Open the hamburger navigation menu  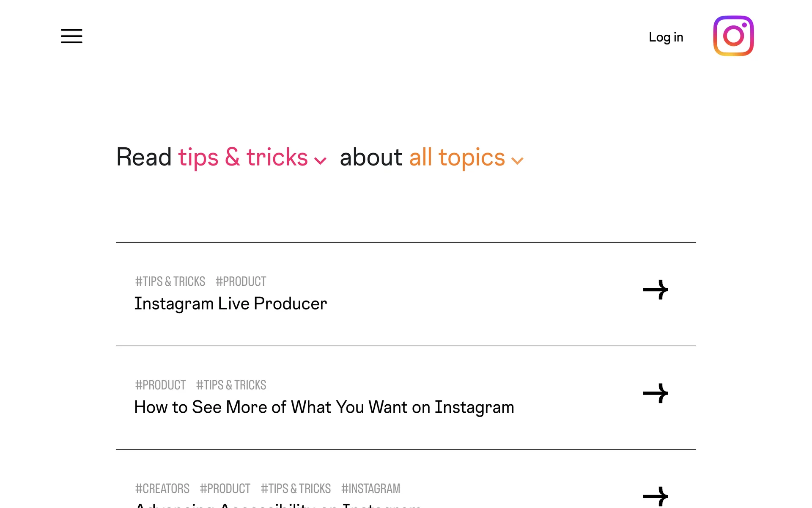pos(71,36)
